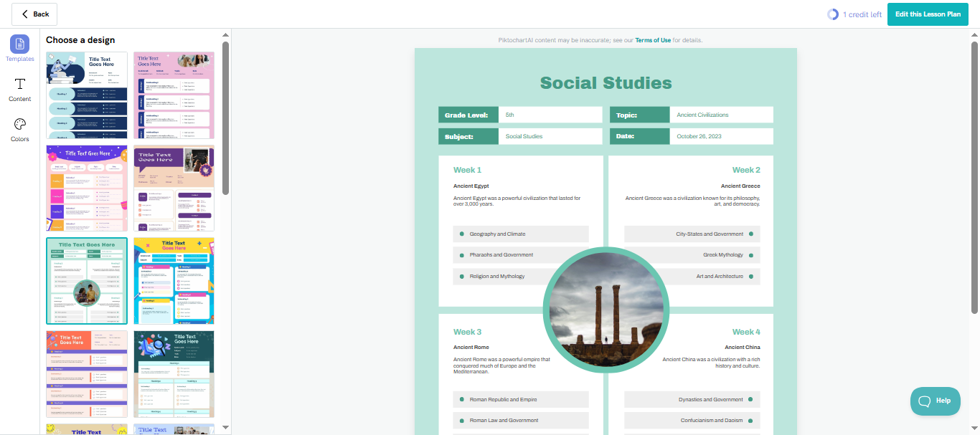Click the 5th grade level field
This screenshot has width=980, height=435.
tap(550, 115)
